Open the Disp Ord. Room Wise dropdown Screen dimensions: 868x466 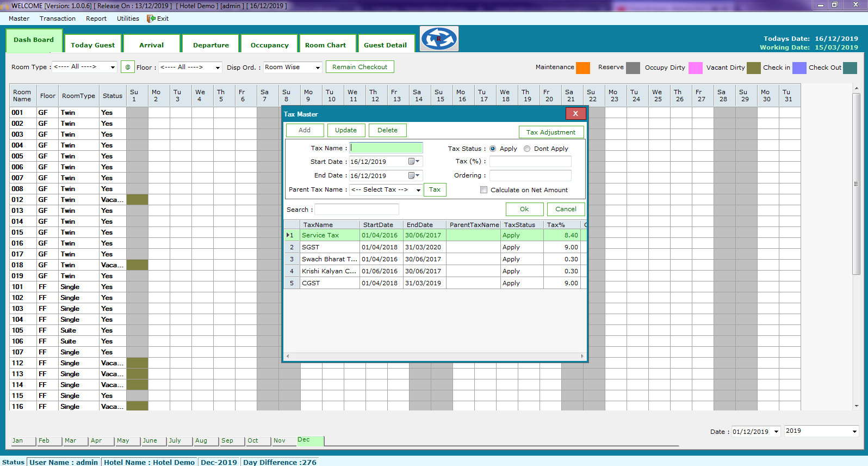[x=318, y=68]
